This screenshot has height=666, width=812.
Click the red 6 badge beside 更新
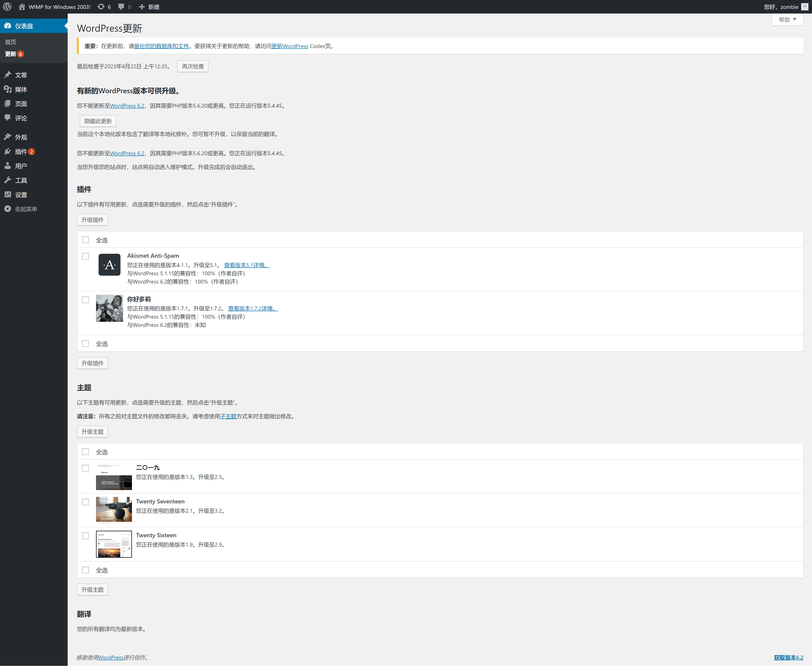click(21, 54)
